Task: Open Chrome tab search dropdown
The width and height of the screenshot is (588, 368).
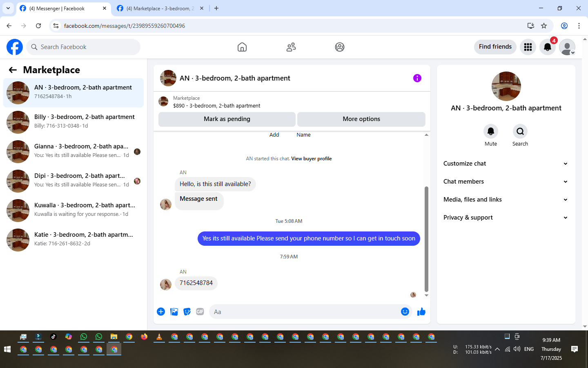Action: pyautogui.click(x=8, y=8)
